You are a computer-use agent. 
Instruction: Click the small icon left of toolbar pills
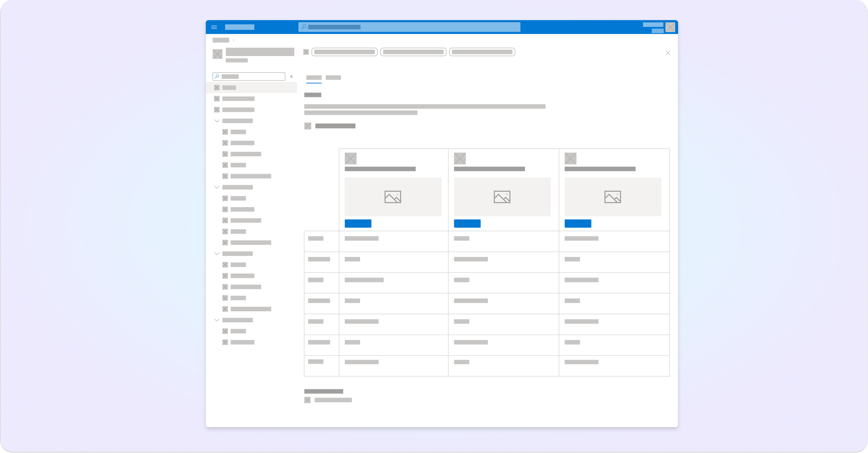click(x=306, y=52)
